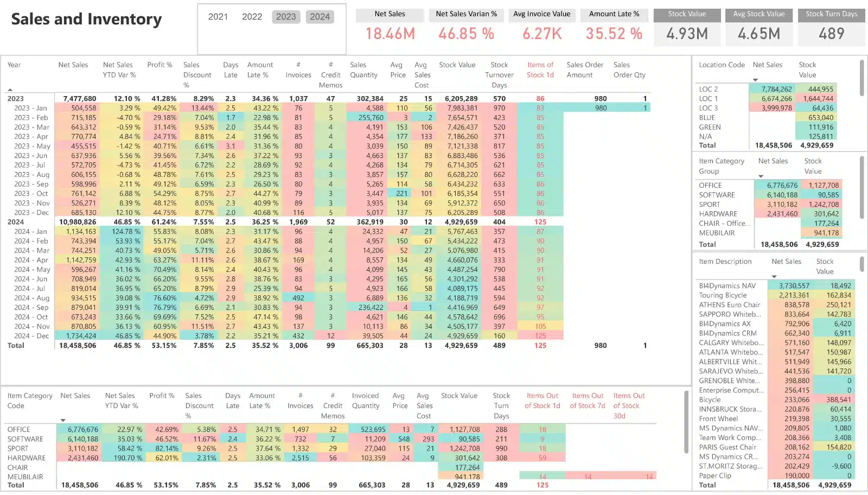Select the 2023 yearly total row
The width and height of the screenshot is (868, 495).
coord(16,99)
